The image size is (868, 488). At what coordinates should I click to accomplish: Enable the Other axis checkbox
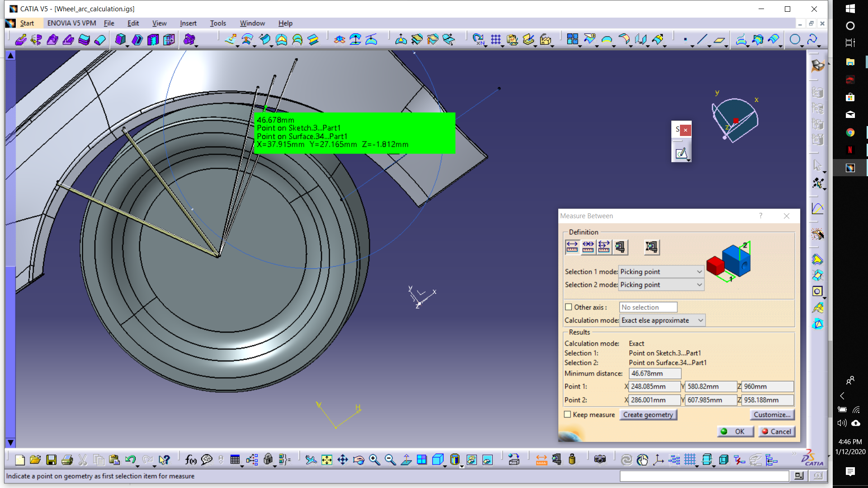(569, 307)
